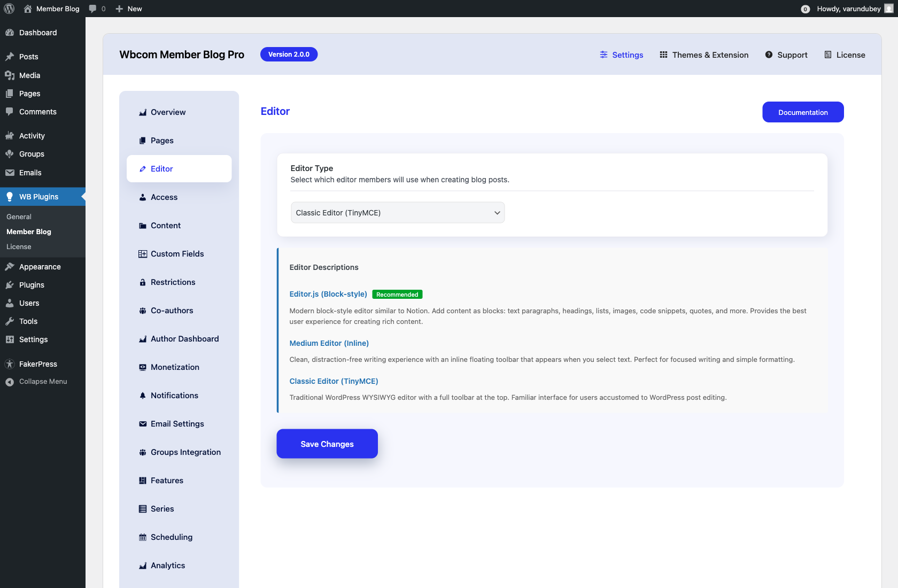Image resolution: width=898 pixels, height=588 pixels.
Task: Click the Email Settings envelope icon
Action: pyautogui.click(x=142, y=423)
